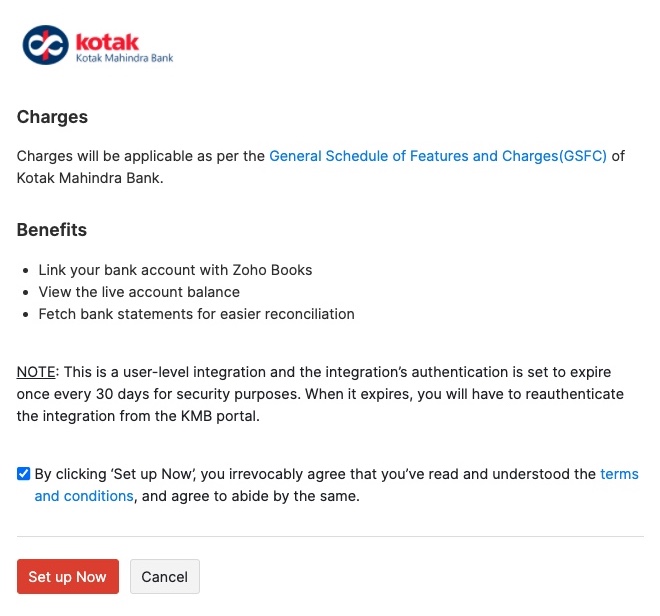Click the Fetch bank statements bullet item
Screen dimensions: 660x616
(196, 314)
